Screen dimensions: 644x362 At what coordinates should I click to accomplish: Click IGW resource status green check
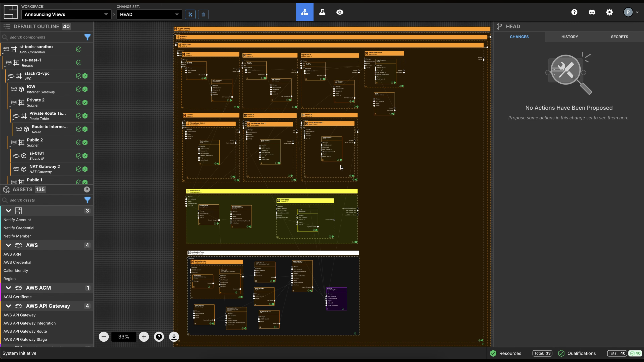[x=85, y=89]
